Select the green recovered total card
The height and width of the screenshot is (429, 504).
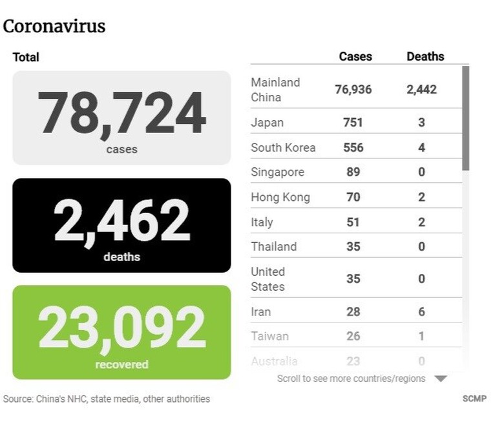[x=121, y=332]
